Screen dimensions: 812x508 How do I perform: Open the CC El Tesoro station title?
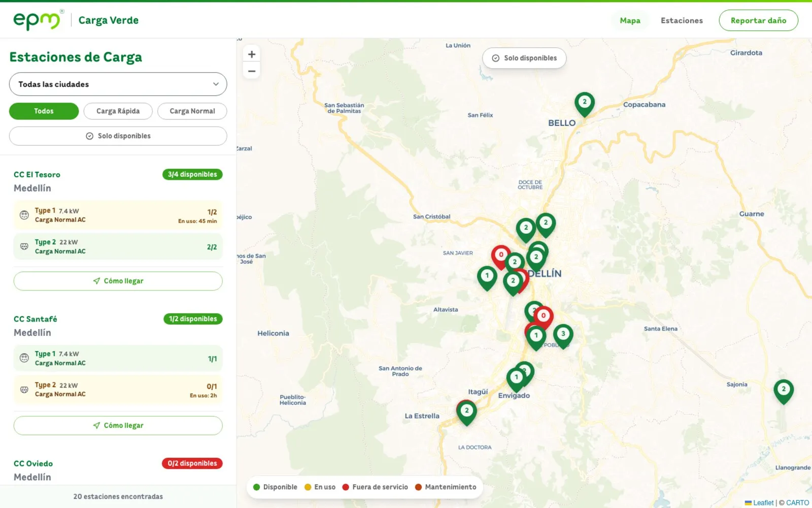[37, 174]
